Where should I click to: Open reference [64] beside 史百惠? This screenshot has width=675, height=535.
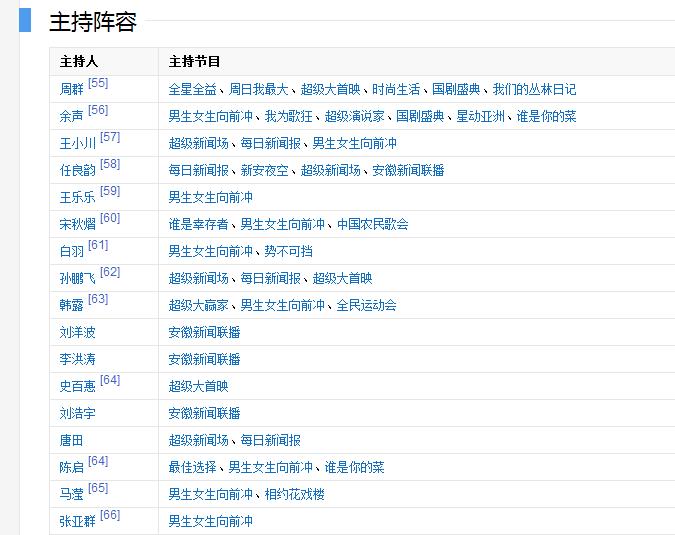pos(110,380)
